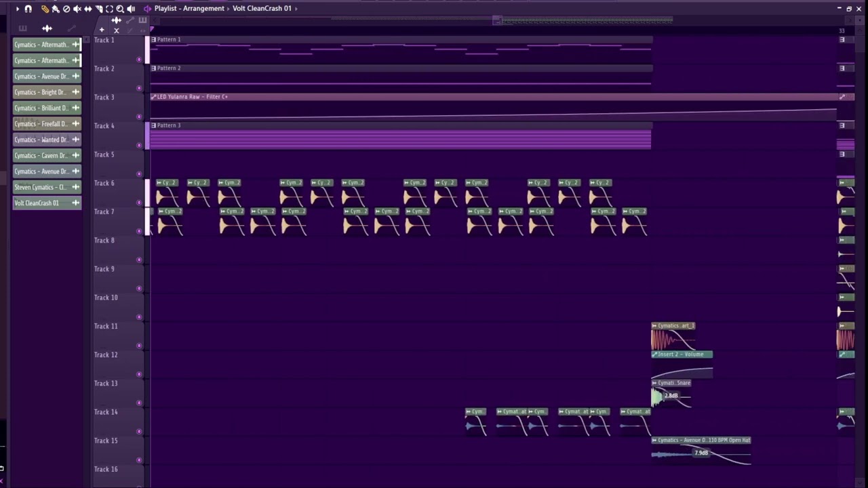Viewport: 868px width, 488px height.
Task: Mute Track 4 with its switch dot
Action: 139,145
